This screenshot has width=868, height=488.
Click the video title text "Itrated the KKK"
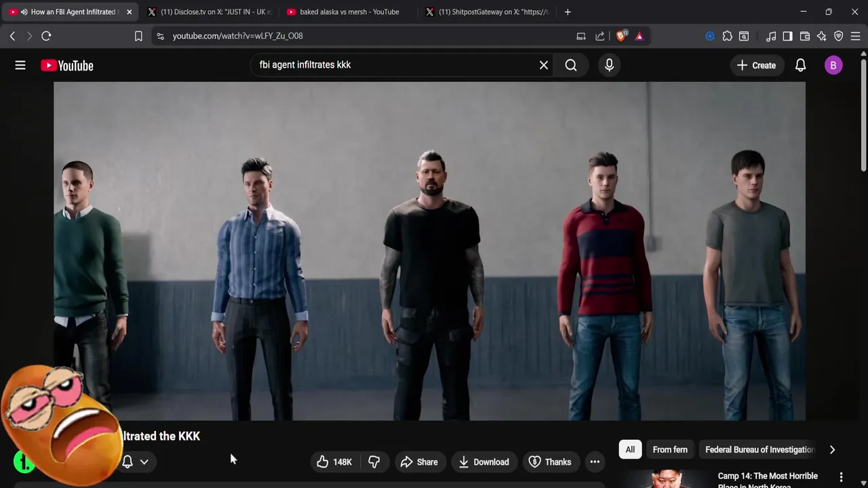[x=161, y=436]
